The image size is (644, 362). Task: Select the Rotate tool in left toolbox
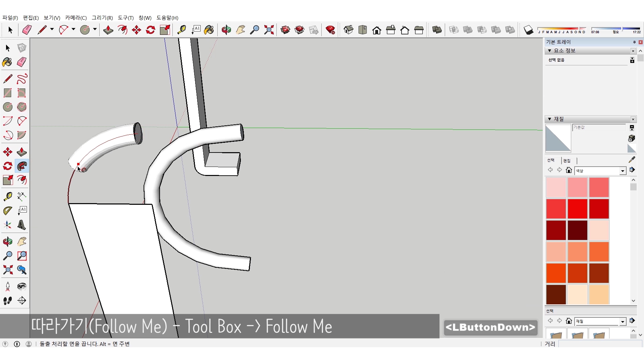(x=7, y=166)
